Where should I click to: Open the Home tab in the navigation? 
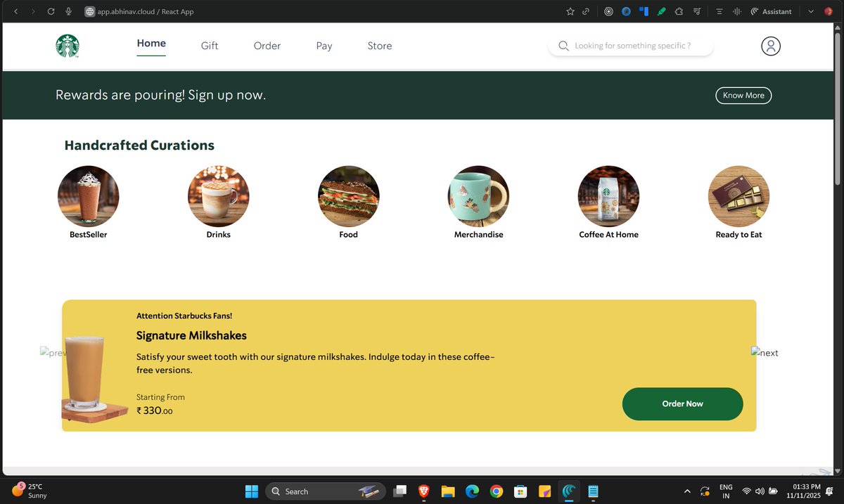[151, 44]
